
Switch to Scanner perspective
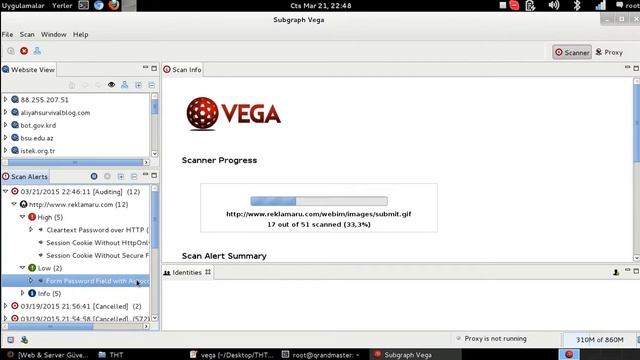tap(572, 52)
